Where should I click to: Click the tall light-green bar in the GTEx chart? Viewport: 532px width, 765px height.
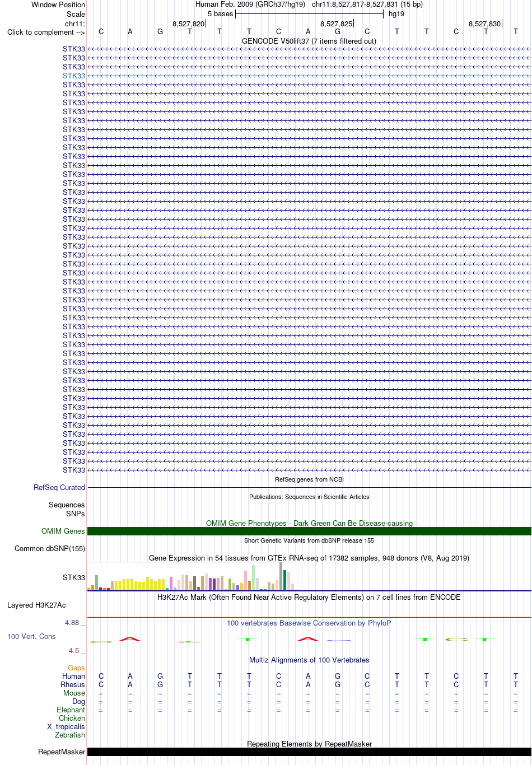click(x=253, y=577)
